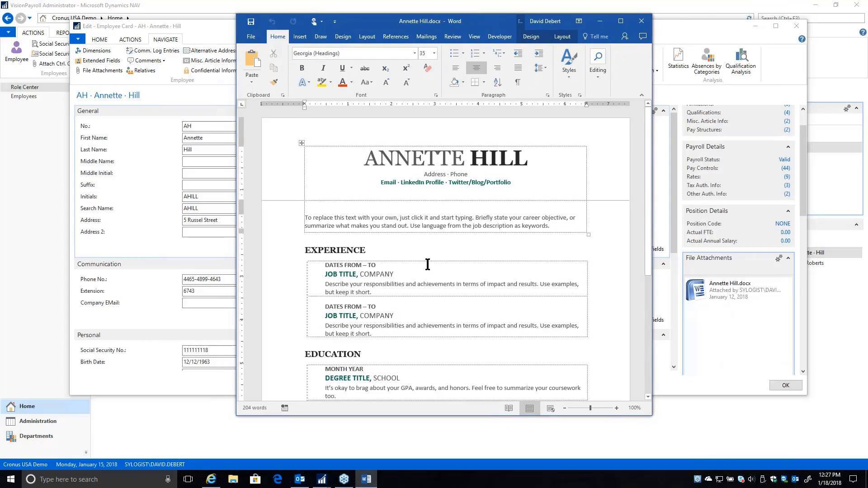Toggle italic formatting
Screen dimensions: 868x488
coord(323,68)
